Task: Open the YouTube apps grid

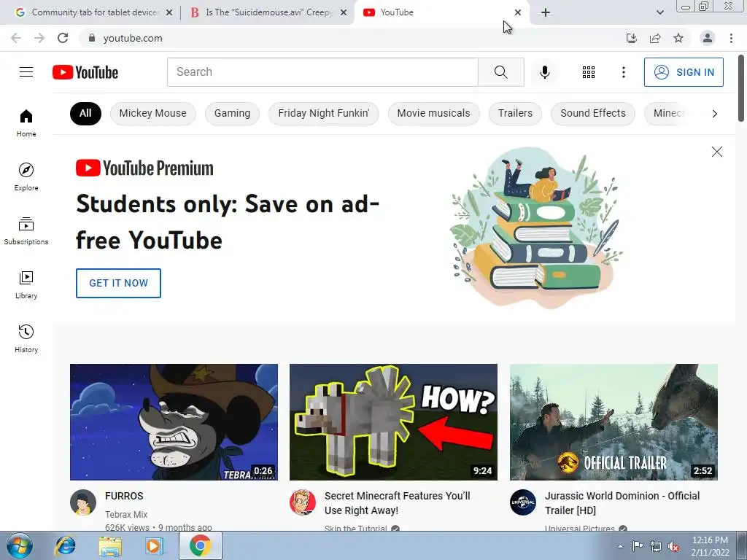Action: coord(589,72)
